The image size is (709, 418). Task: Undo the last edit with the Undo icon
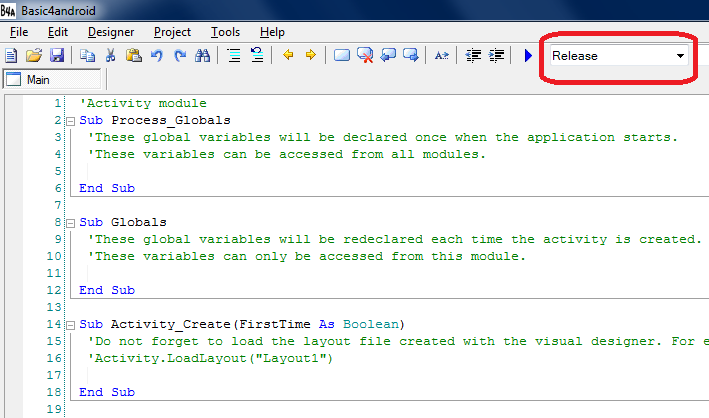click(157, 56)
